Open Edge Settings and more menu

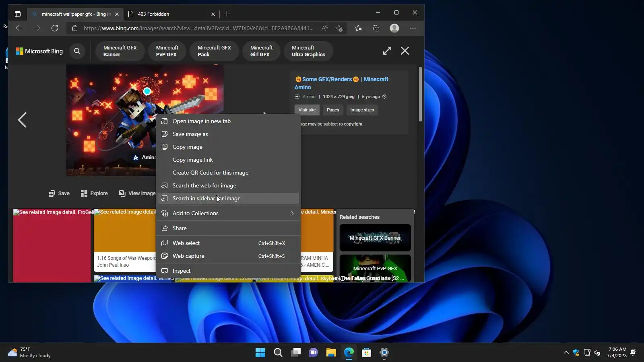[x=413, y=28]
